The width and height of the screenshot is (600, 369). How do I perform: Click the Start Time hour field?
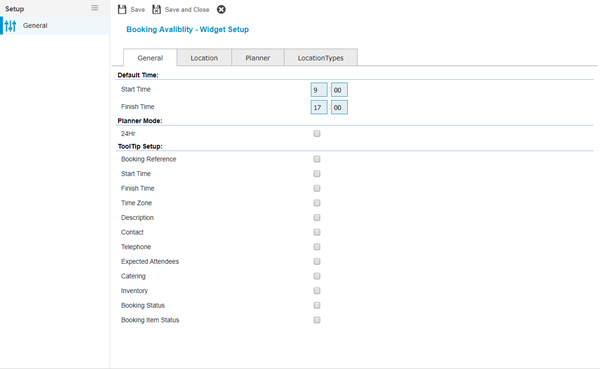[x=319, y=90]
